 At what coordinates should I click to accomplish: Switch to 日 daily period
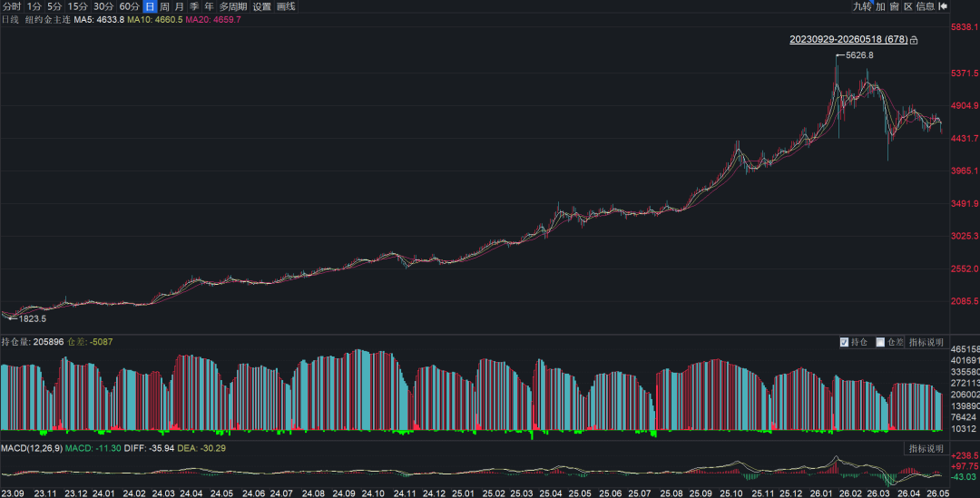point(150,6)
